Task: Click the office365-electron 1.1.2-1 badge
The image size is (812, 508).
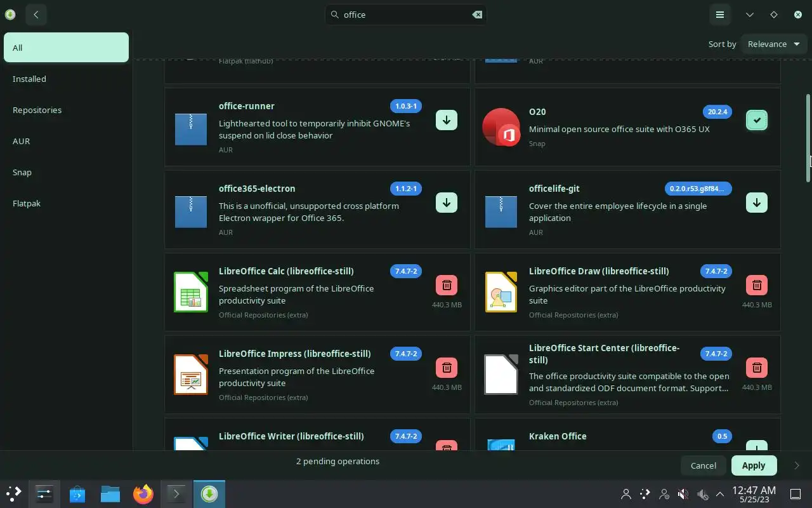Action: tap(406, 189)
